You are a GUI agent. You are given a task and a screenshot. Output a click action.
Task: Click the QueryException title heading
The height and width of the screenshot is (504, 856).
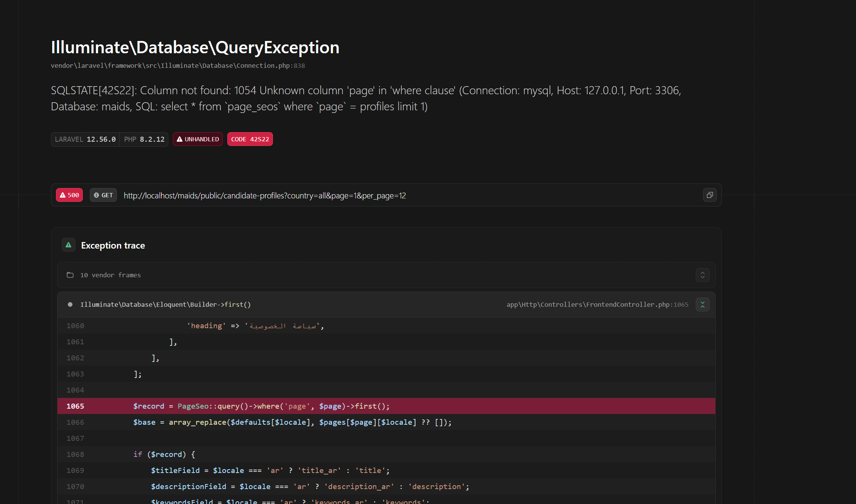point(195,47)
